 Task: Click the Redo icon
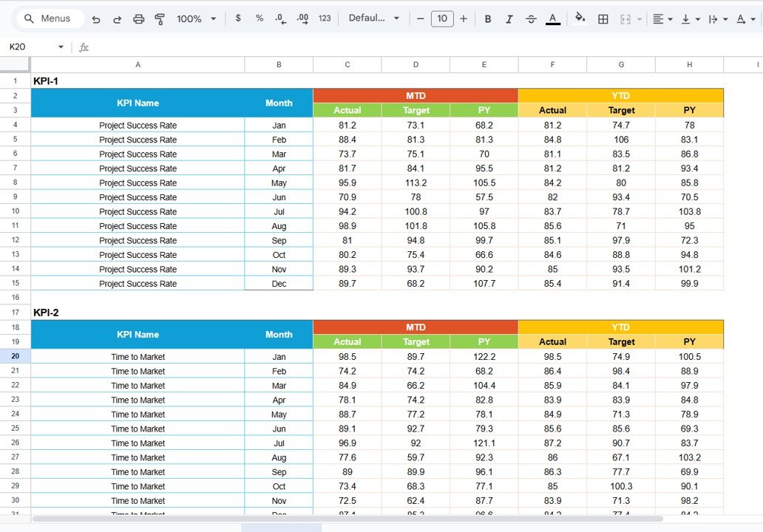click(117, 18)
